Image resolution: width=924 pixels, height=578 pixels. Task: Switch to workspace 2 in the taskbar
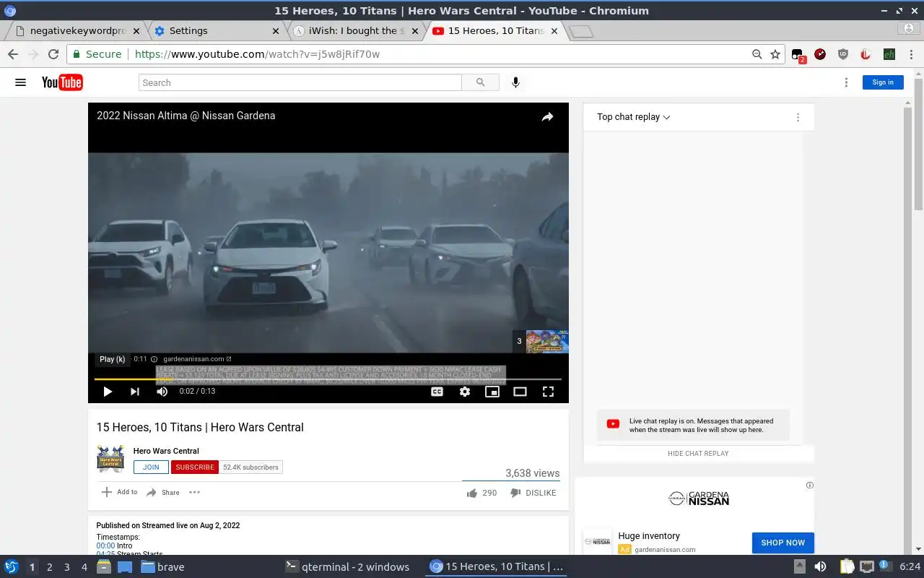(49, 567)
